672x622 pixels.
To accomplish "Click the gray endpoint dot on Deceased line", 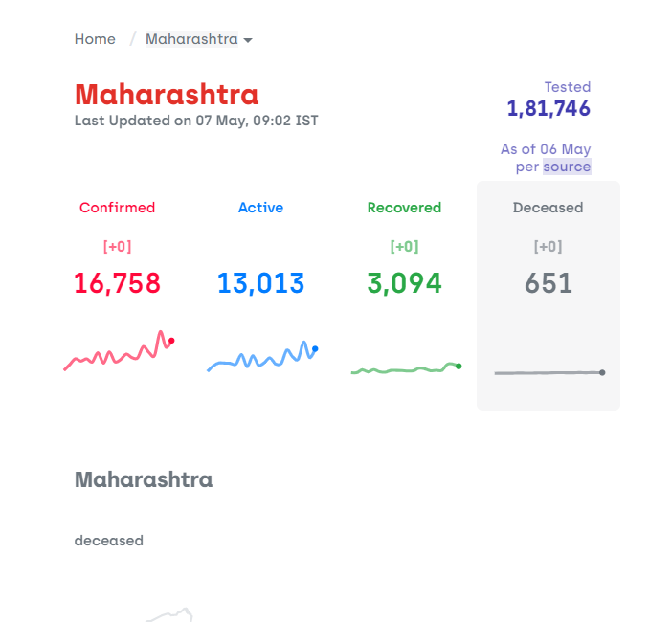I will [x=602, y=372].
